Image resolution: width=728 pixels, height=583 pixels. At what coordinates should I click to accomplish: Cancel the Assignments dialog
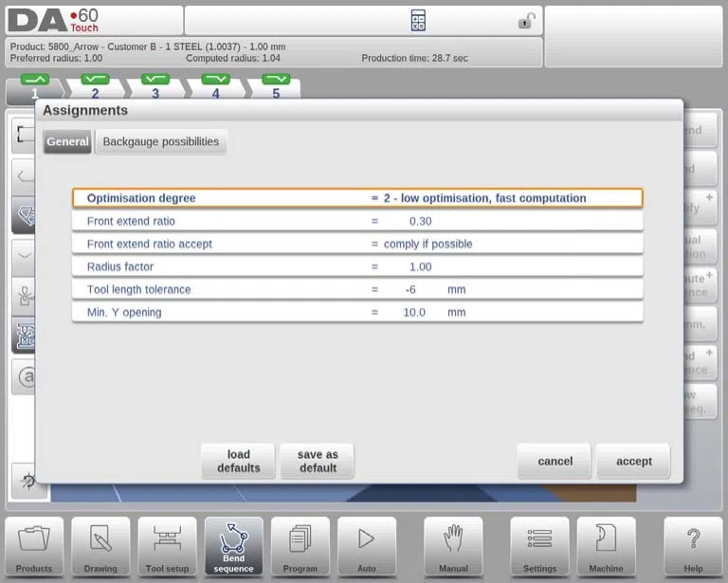555,461
